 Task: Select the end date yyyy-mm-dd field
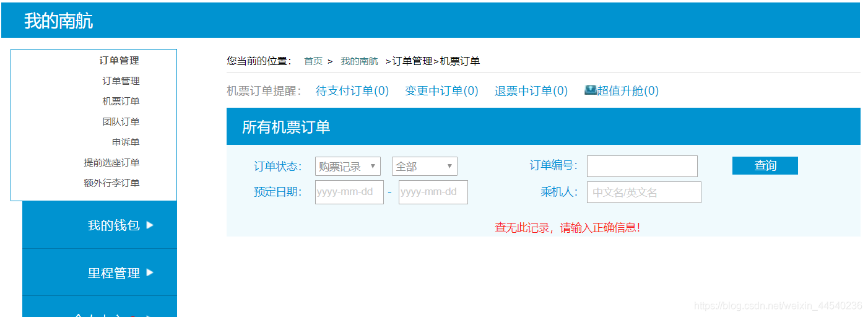[433, 192]
